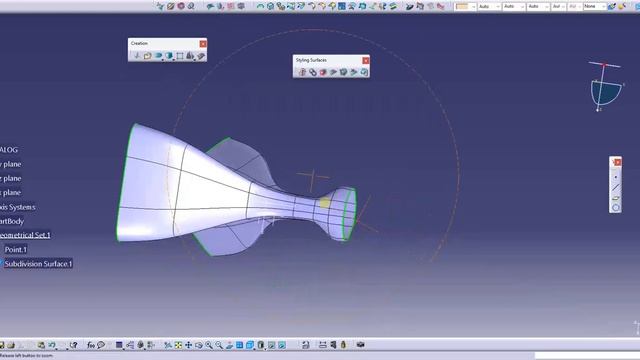640x360 pixels.
Task: Click the red circular icon in top toolbar
Action: click(x=181, y=6)
